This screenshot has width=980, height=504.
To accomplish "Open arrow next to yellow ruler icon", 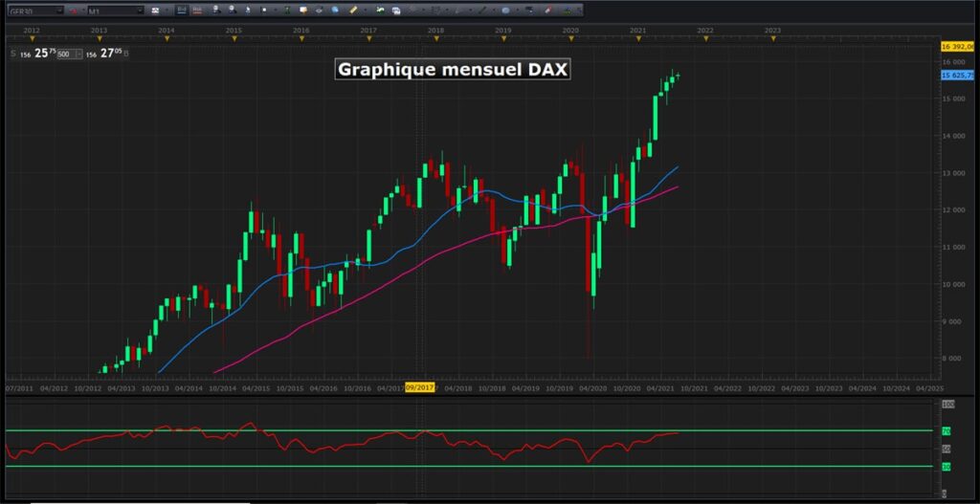I will coord(365,11).
